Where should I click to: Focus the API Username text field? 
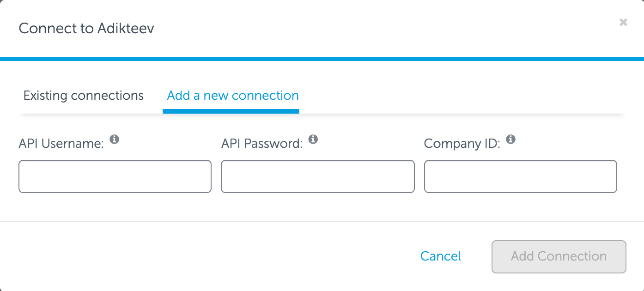(x=115, y=176)
